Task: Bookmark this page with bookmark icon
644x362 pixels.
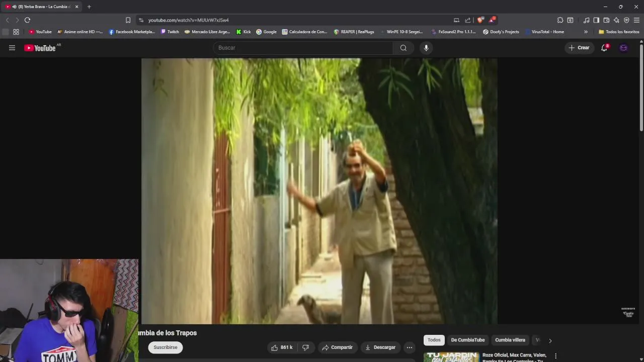Action: point(128,20)
